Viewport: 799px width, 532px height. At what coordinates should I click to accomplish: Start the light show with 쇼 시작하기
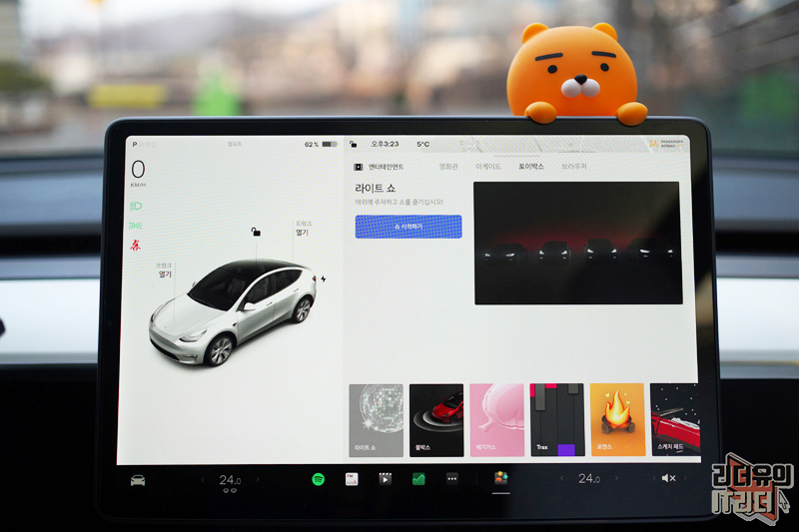coord(408,227)
